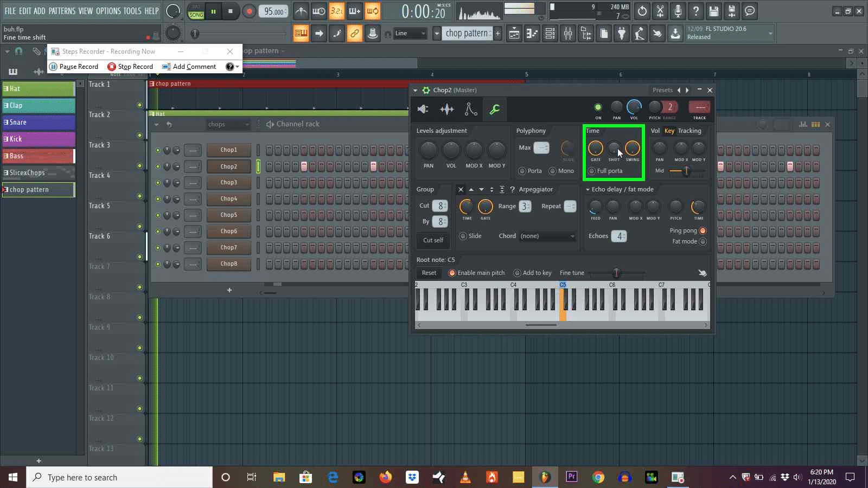Toggle Add to key option

click(532, 273)
